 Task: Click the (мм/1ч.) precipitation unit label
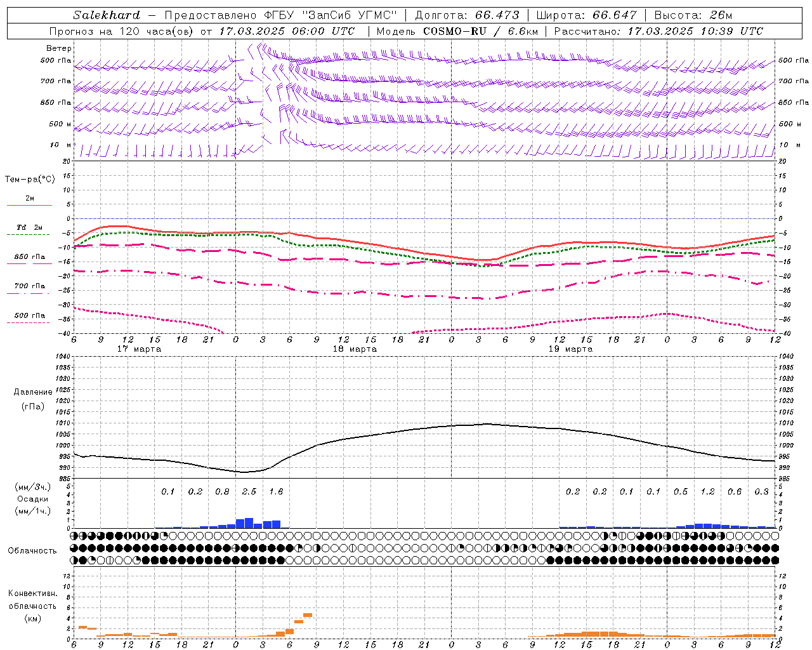(32, 511)
